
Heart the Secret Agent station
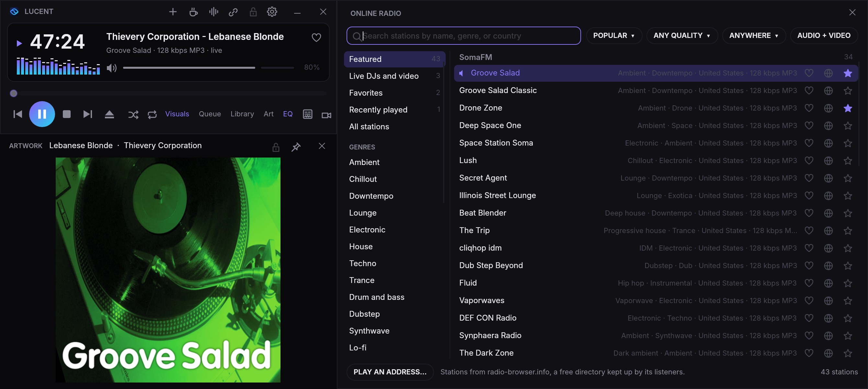(809, 178)
